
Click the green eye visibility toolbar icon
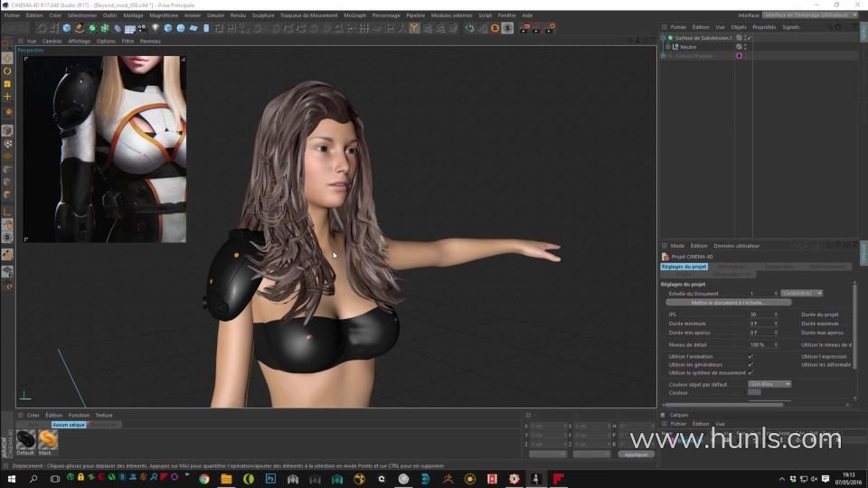(x=469, y=28)
